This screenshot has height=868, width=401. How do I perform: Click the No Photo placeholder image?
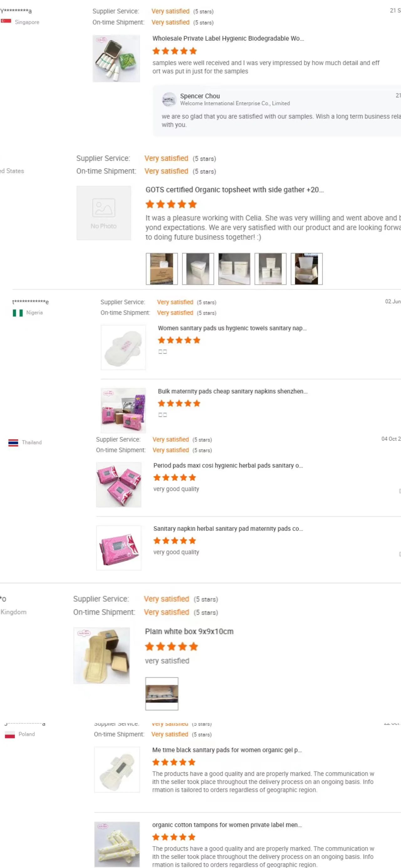coord(103,213)
